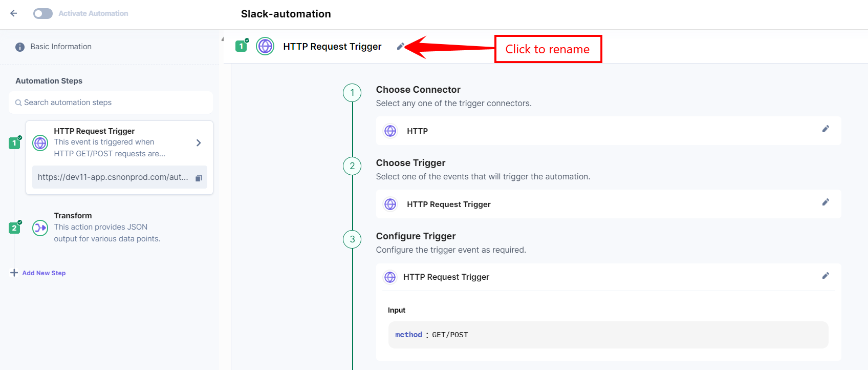Copy the trigger URL icon
The height and width of the screenshot is (370, 868).
tap(199, 178)
